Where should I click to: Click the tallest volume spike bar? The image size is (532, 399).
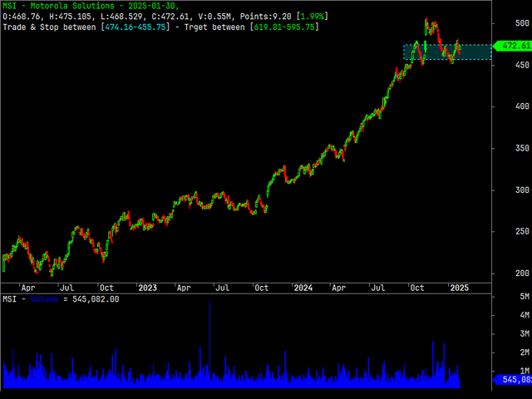pos(209,344)
